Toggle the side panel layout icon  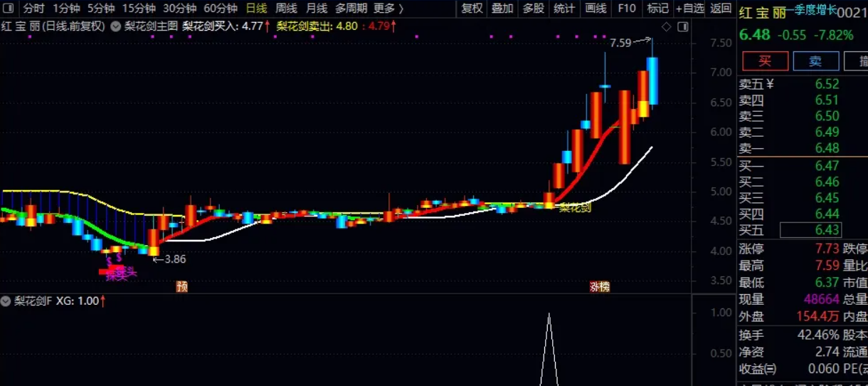coord(683,27)
